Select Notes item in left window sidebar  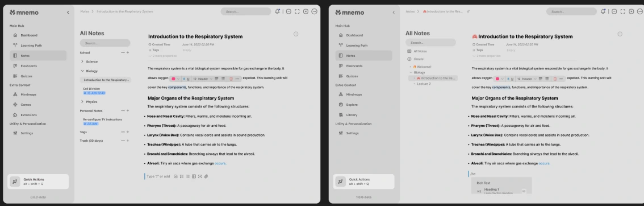[x=38, y=56]
